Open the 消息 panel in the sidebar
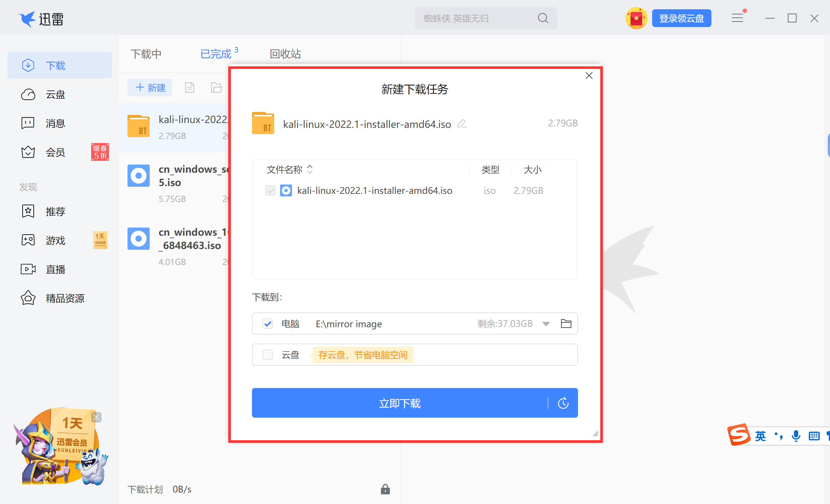830x504 pixels. click(55, 123)
